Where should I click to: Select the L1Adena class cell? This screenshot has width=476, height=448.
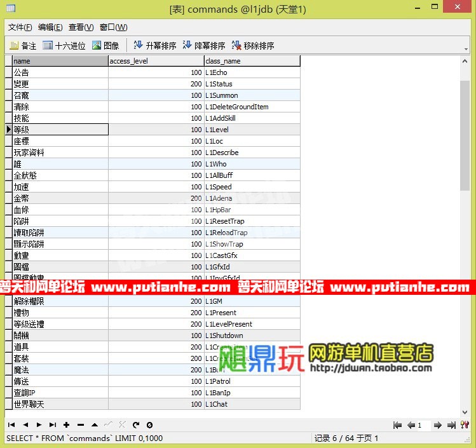pyautogui.click(x=252, y=198)
